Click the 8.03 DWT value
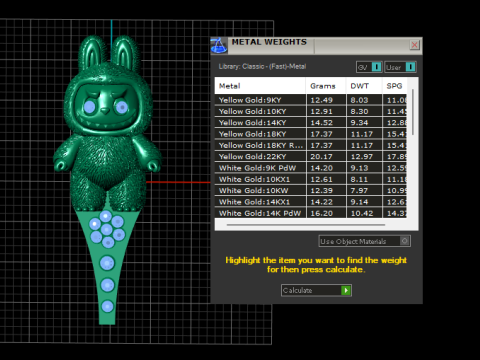Image resolution: width=480 pixels, height=360 pixels. click(x=359, y=100)
